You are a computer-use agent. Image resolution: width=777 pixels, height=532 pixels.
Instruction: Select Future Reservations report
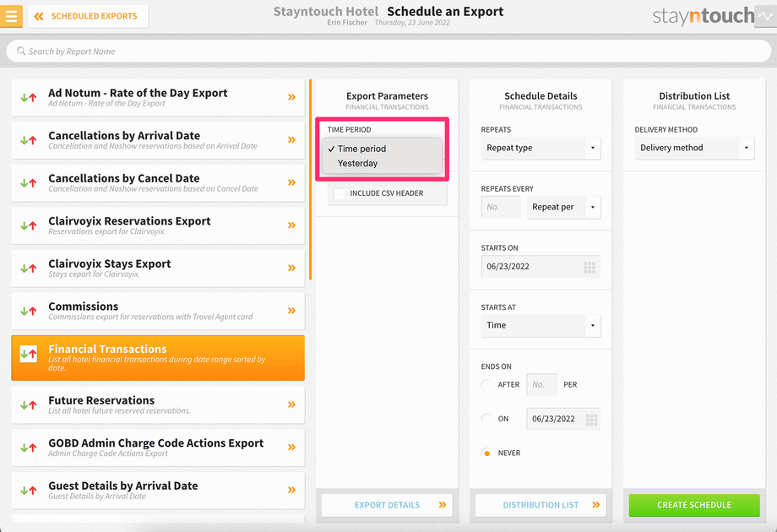pos(158,404)
